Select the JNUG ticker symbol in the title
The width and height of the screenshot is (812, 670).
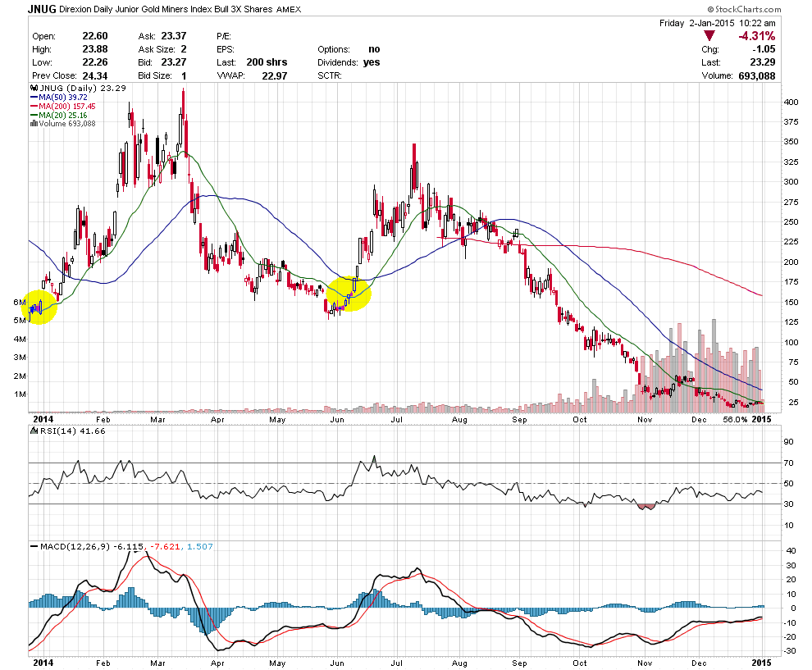tap(42, 9)
